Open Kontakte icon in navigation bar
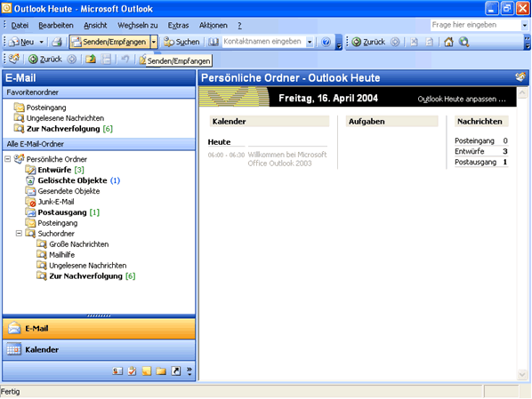The height and width of the screenshot is (399, 532). [117, 371]
